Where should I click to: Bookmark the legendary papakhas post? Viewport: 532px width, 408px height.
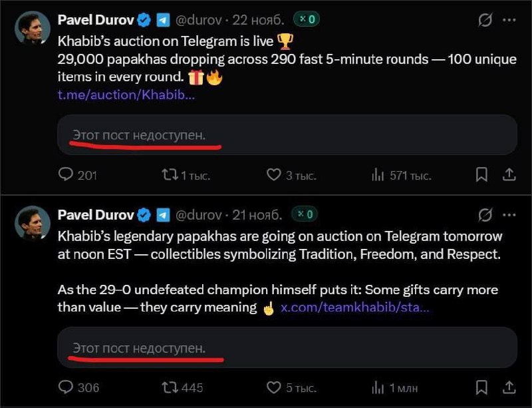click(481, 387)
